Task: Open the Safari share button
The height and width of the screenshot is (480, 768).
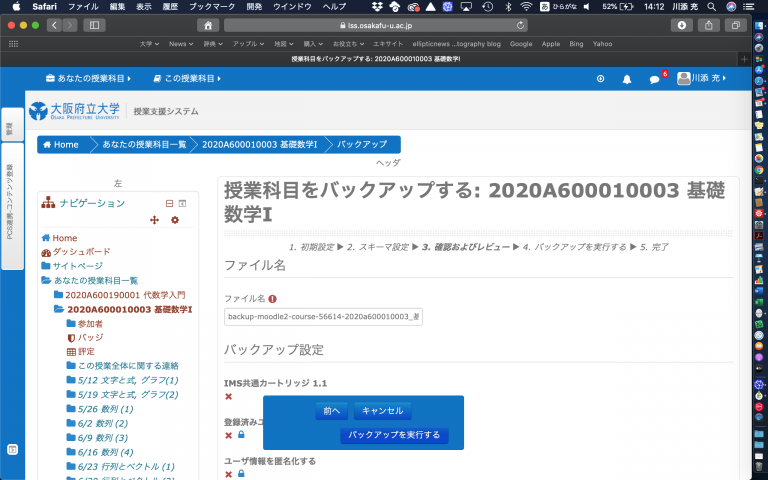Action: click(x=708, y=25)
